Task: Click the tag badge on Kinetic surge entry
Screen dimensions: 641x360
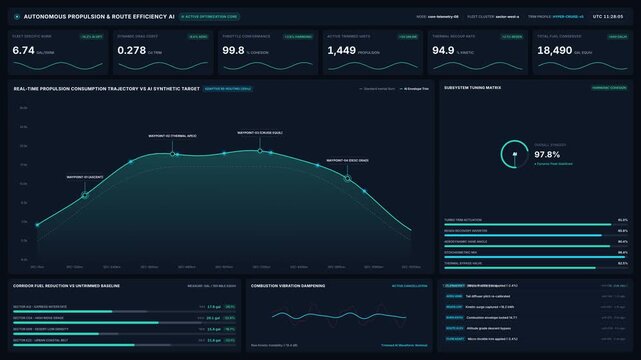Action: pyautogui.click(x=454, y=307)
